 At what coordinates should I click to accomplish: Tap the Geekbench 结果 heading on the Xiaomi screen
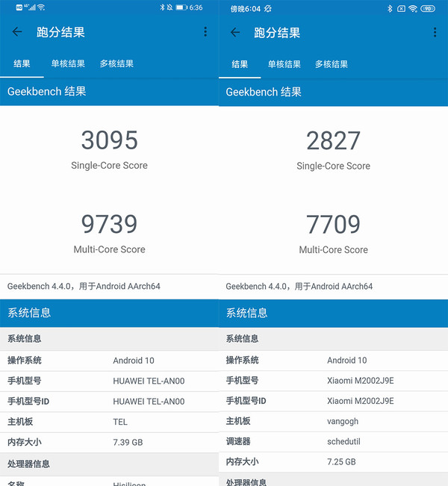tap(264, 92)
